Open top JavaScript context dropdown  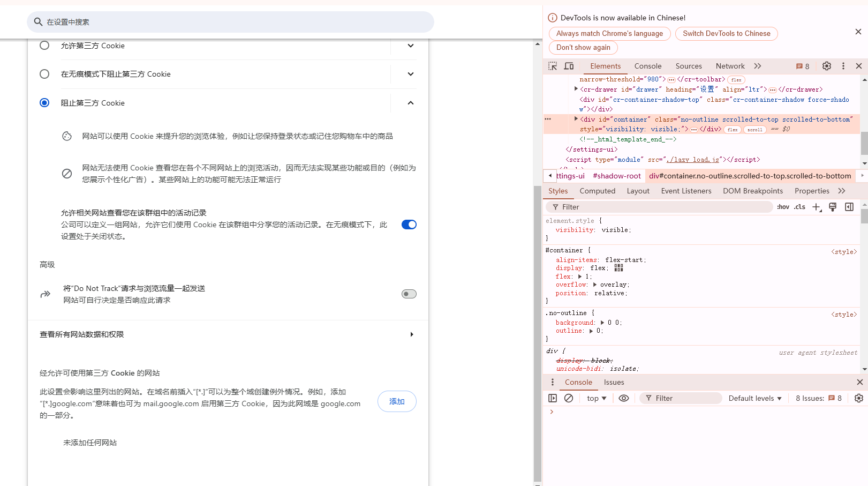597,398
